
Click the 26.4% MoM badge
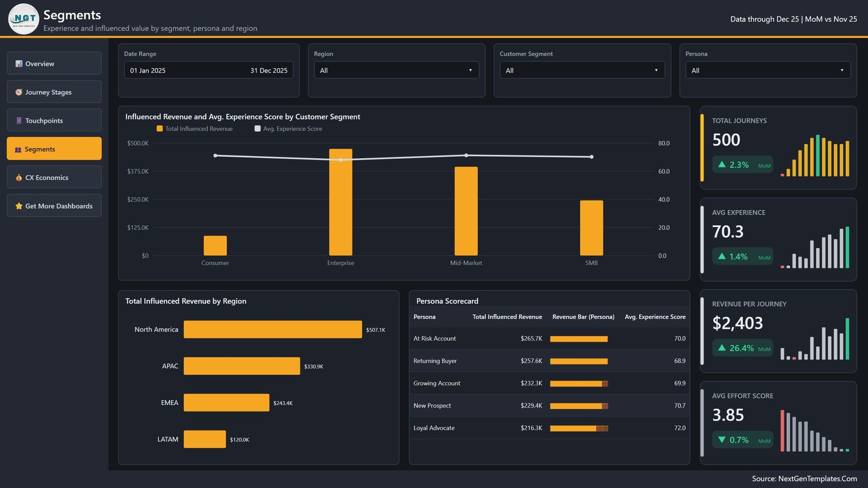tap(743, 348)
